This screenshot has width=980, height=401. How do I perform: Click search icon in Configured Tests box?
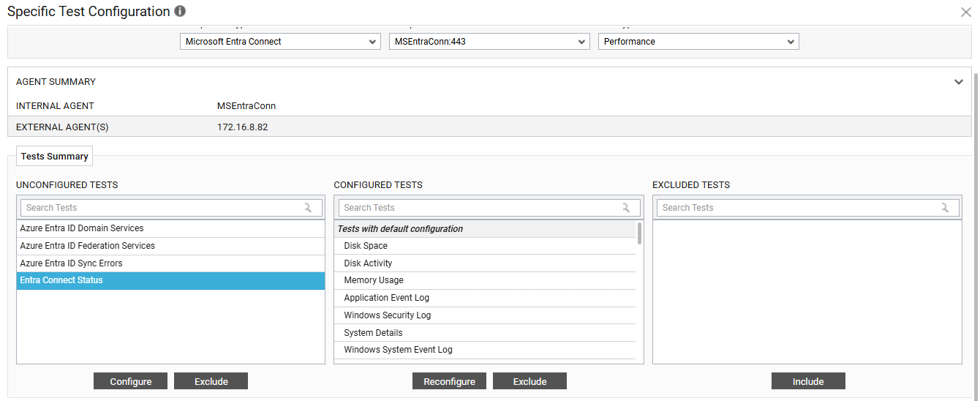626,208
